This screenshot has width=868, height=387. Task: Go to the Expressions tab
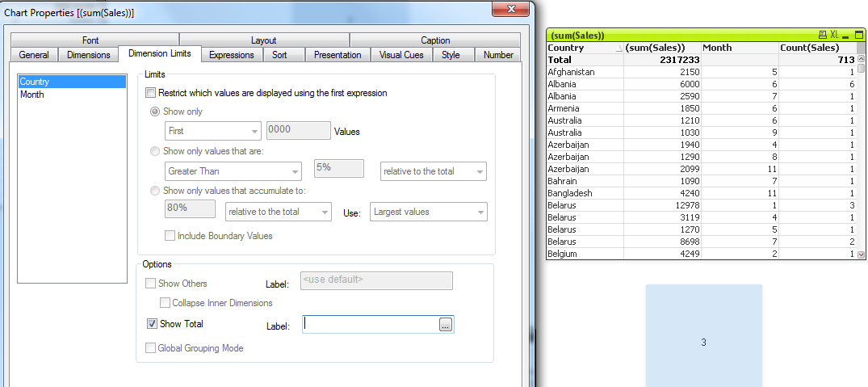pos(232,55)
